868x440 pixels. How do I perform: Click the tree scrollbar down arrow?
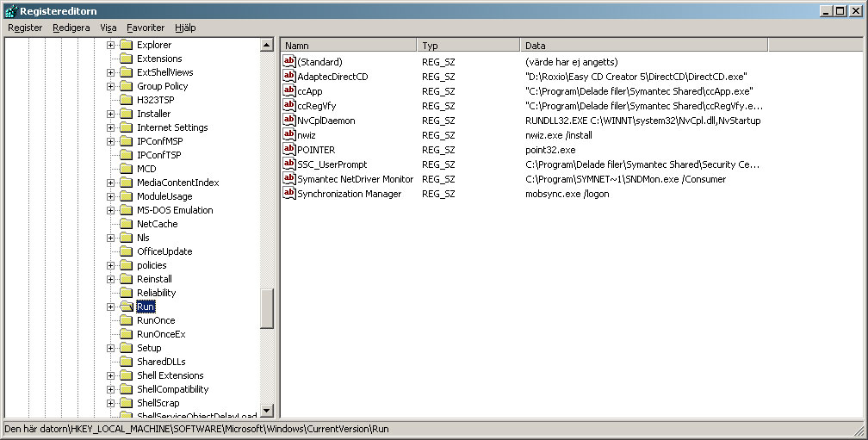click(267, 410)
